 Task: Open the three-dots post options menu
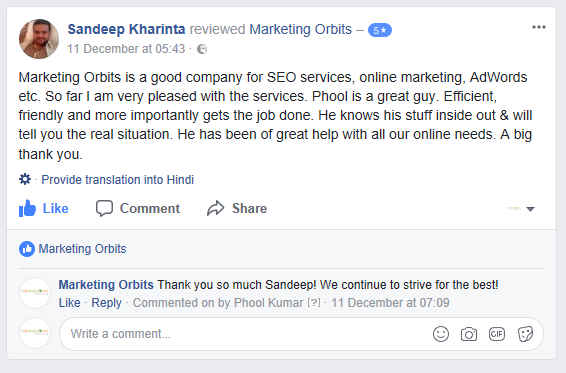pos(539,27)
